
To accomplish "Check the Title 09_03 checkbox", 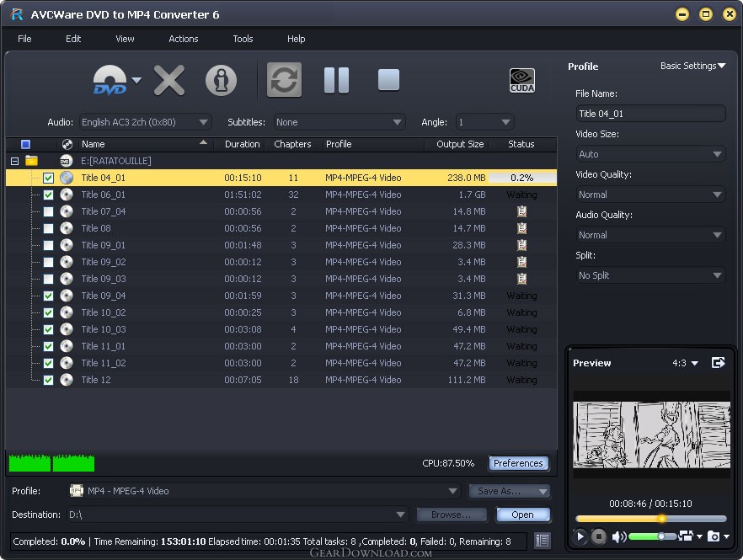I will click(48, 279).
